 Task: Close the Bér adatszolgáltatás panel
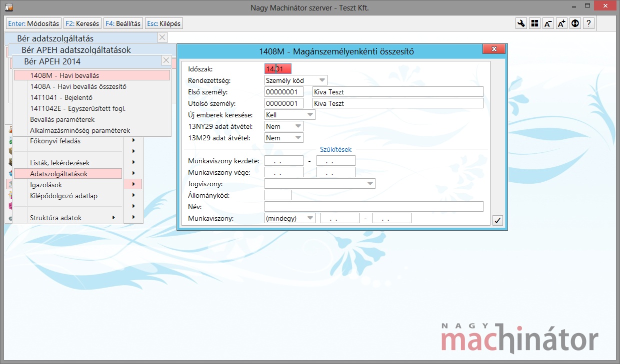[x=162, y=37]
